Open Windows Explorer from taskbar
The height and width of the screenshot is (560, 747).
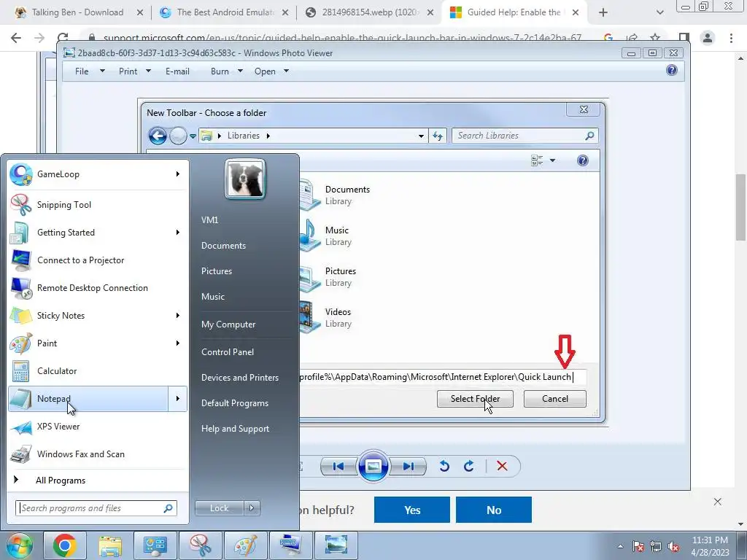pyautogui.click(x=110, y=545)
